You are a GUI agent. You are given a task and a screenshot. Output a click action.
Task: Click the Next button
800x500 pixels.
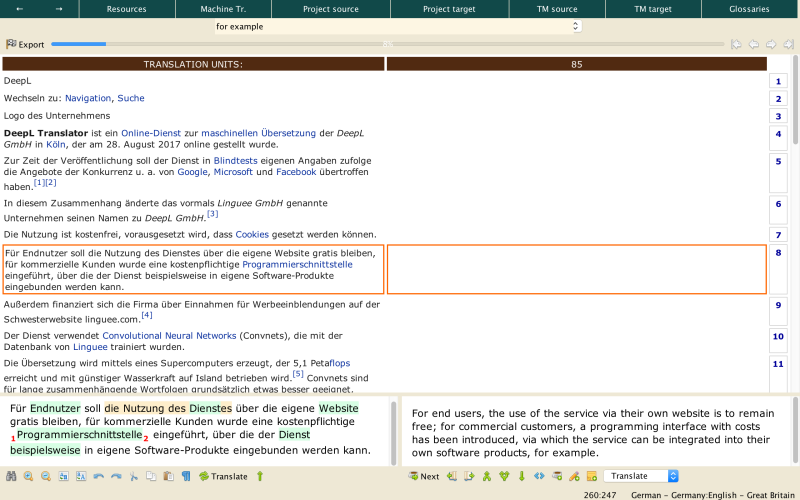click(424, 476)
